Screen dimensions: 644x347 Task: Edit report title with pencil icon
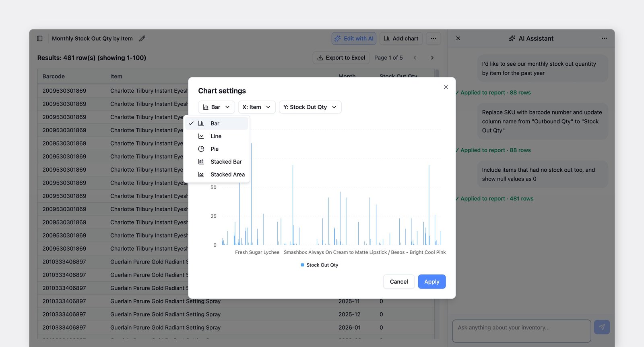coord(142,39)
